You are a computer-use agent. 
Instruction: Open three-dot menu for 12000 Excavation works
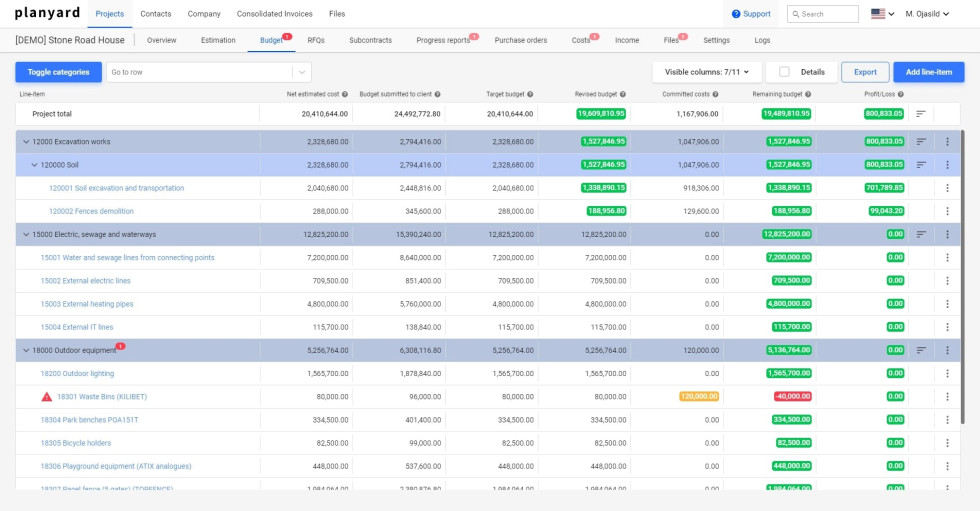pyautogui.click(x=947, y=142)
